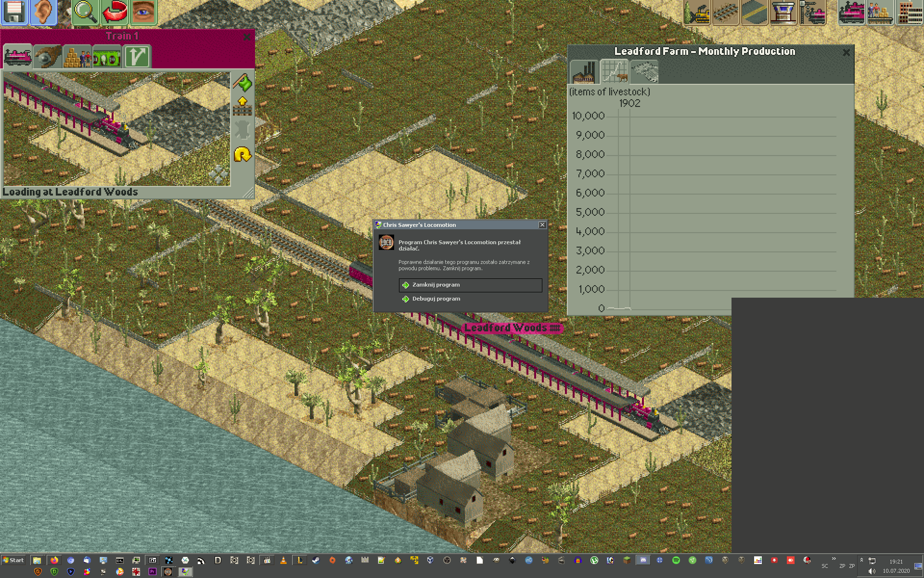Viewport: 924px width, 578px height.
Task: Open the zoom magnifying glass tool
Action: tap(84, 13)
